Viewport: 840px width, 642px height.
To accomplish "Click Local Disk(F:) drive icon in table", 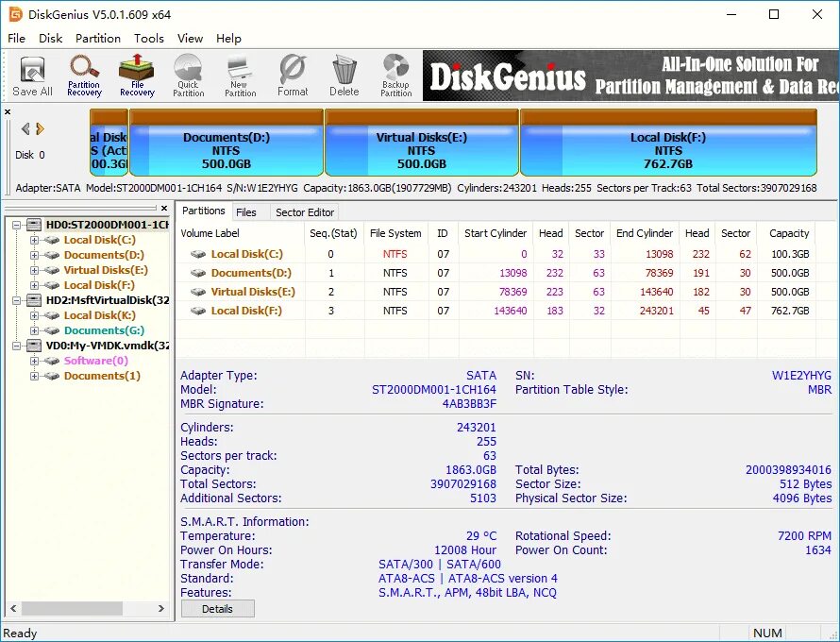I will pyautogui.click(x=198, y=311).
